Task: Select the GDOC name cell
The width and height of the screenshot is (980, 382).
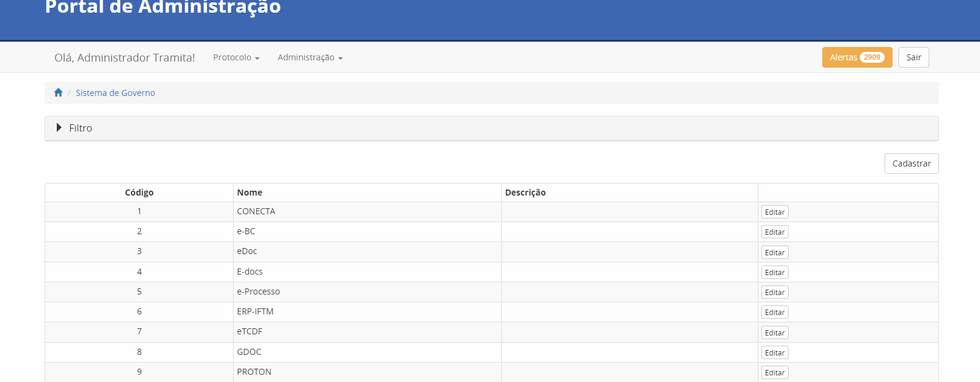Action: [367, 352]
